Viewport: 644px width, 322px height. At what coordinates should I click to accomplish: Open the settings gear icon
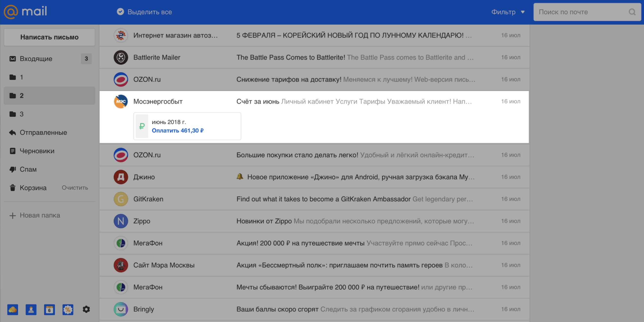(x=86, y=310)
